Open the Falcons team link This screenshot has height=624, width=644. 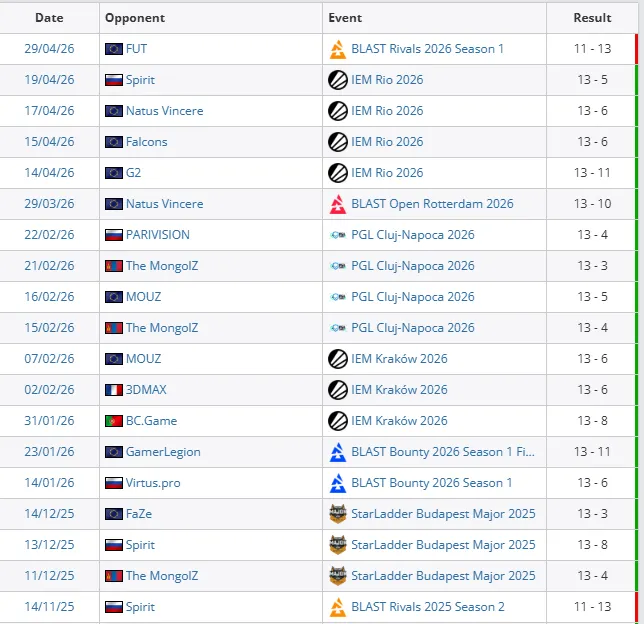147,142
